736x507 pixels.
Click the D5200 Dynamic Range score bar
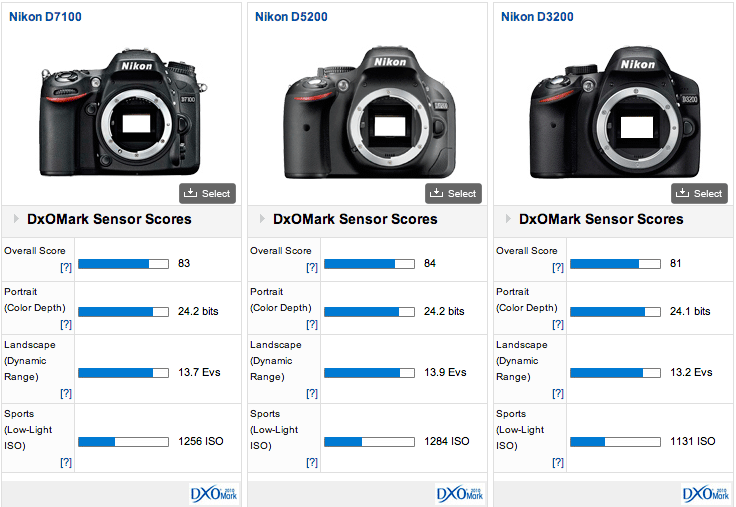pos(369,373)
